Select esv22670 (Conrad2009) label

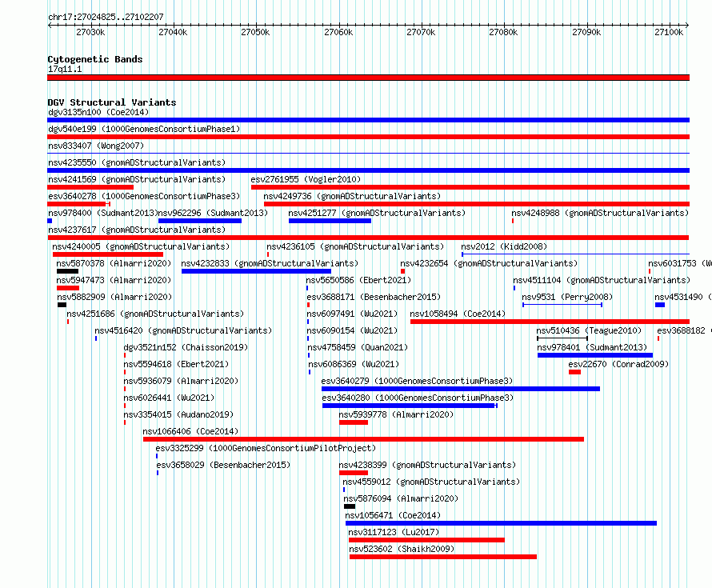click(618, 364)
